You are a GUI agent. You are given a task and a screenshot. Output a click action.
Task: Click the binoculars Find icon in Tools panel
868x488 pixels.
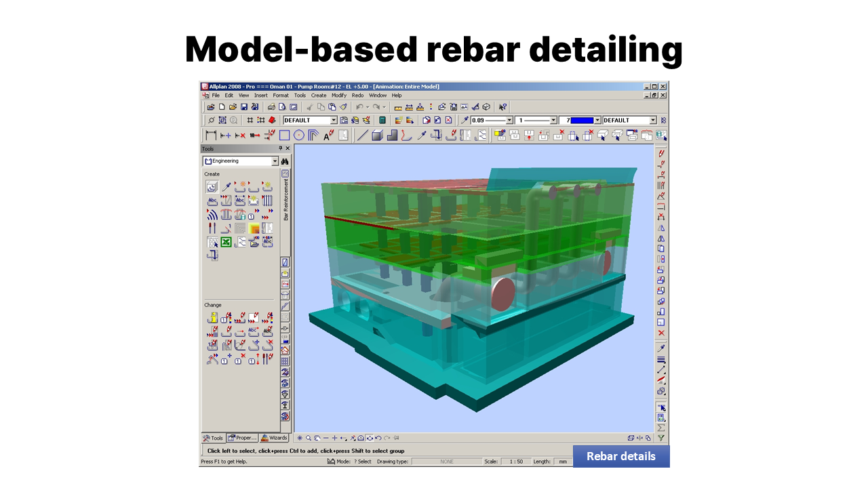(x=285, y=161)
